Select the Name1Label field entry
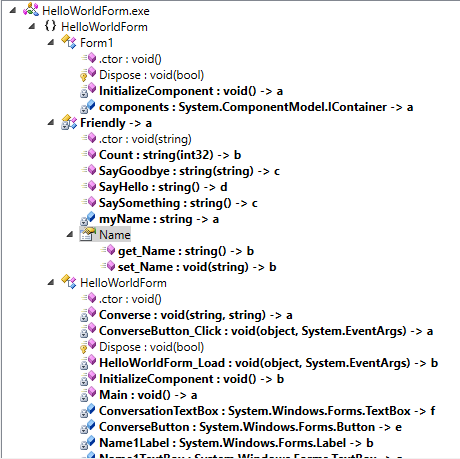 tap(236, 443)
